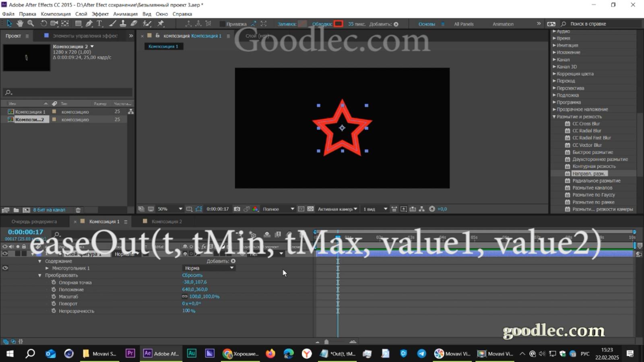Toggle mask and shape path visibility
The image size is (644, 362).
tap(199, 209)
